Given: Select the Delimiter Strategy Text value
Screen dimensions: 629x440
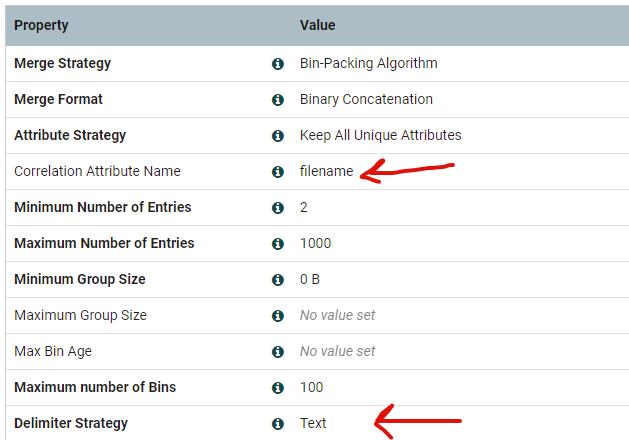Looking at the screenshot, I should point(313,424).
